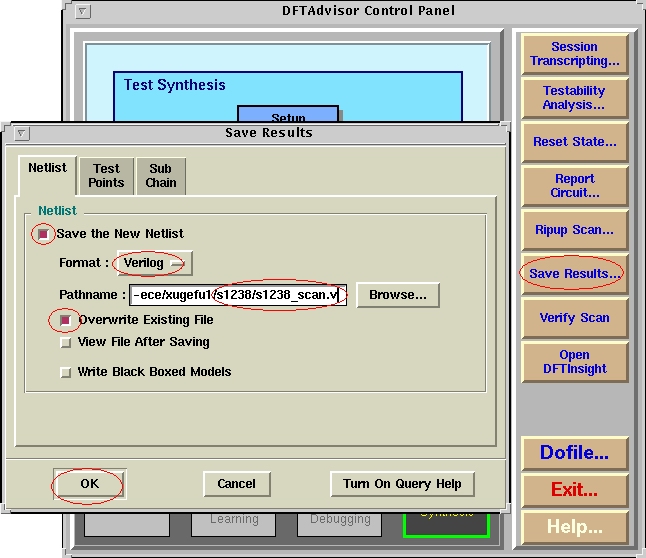646x558 pixels.
Task: Select the Netlist tab
Action: pyautogui.click(x=47, y=169)
